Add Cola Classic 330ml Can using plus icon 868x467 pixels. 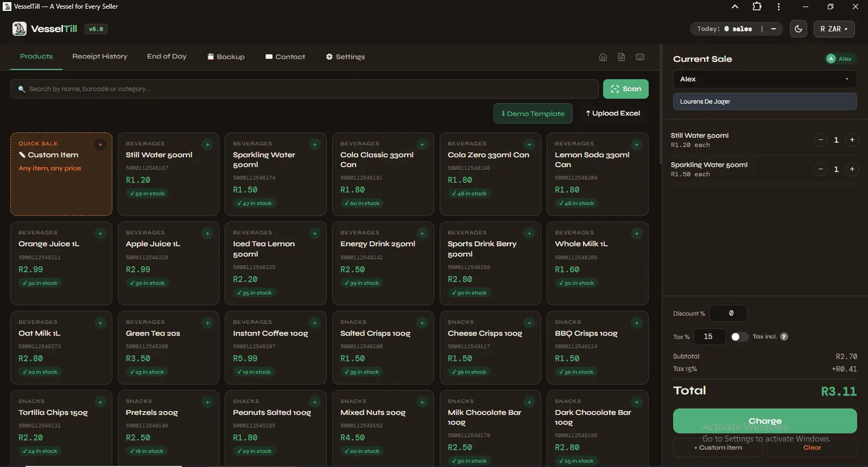[x=422, y=144]
